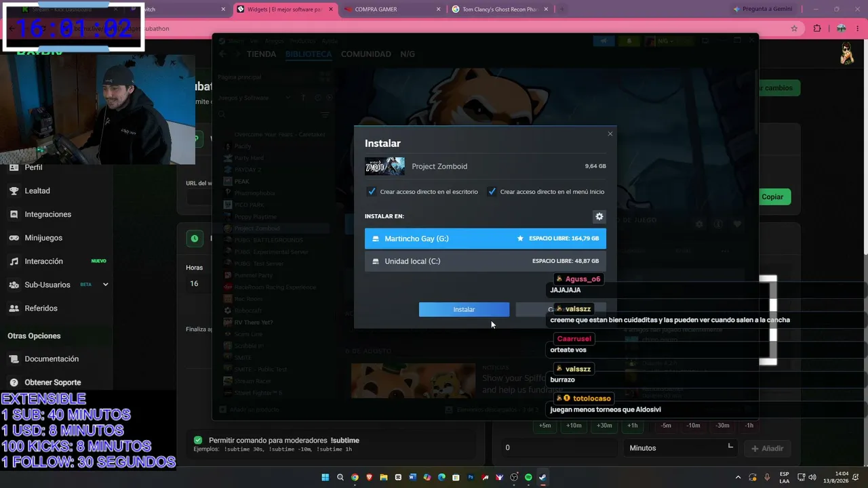The height and width of the screenshot is (488, 868).
Task: Open Spotify from the taskbar
Action: tap(528, 477)
